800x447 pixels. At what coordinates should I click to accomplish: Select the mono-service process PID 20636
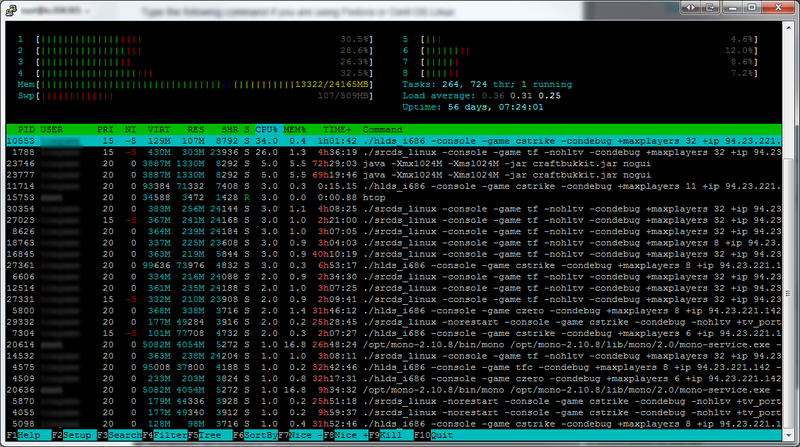[394, 390]
